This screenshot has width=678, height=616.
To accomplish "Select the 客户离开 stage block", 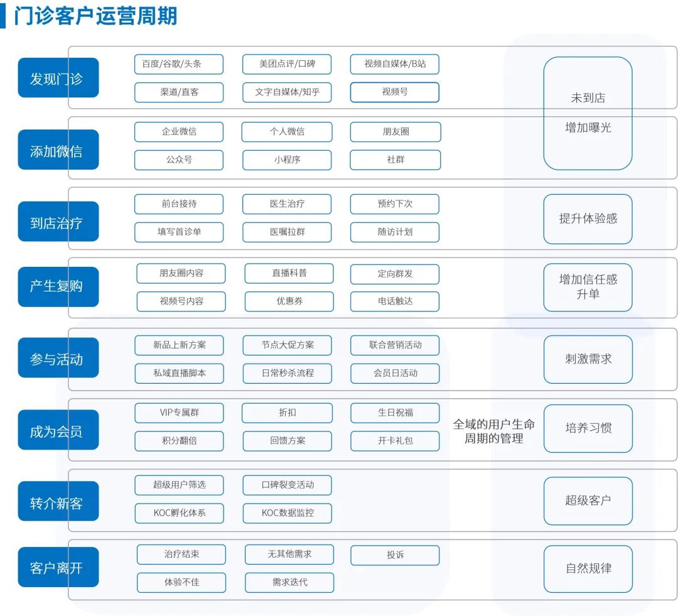I will (x=58, y=567).
